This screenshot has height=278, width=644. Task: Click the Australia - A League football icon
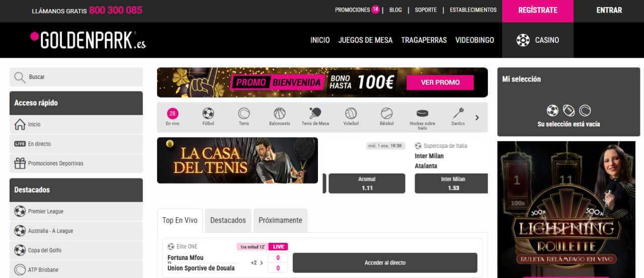click(20, 231)
